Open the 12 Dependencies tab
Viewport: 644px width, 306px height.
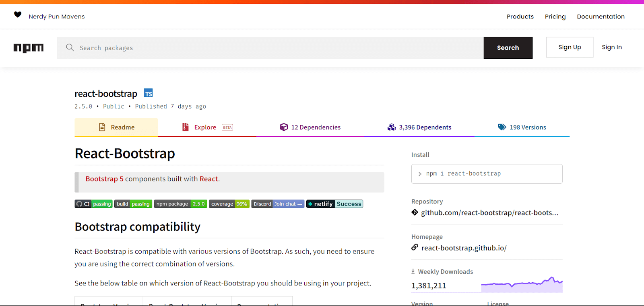[x=310, y=127]
